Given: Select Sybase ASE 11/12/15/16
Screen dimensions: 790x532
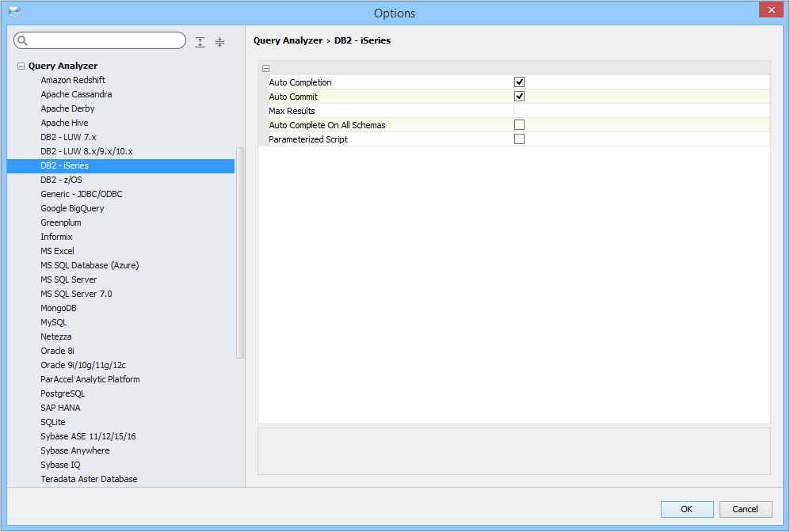Looking at the screenshot, I should tap(88, 436).
